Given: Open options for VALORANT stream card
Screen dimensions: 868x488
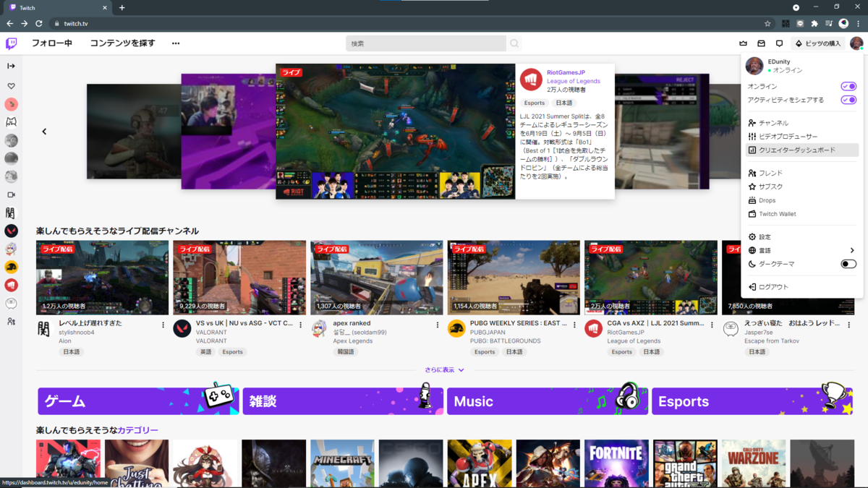Looking at the screenshot, I should pyautogui.click(x=301, y=325).
